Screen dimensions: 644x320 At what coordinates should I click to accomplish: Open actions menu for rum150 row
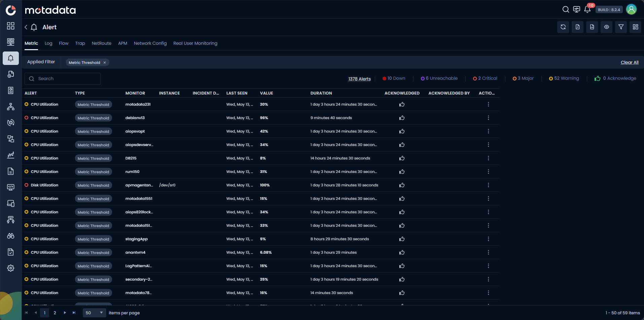coord(488,172)
